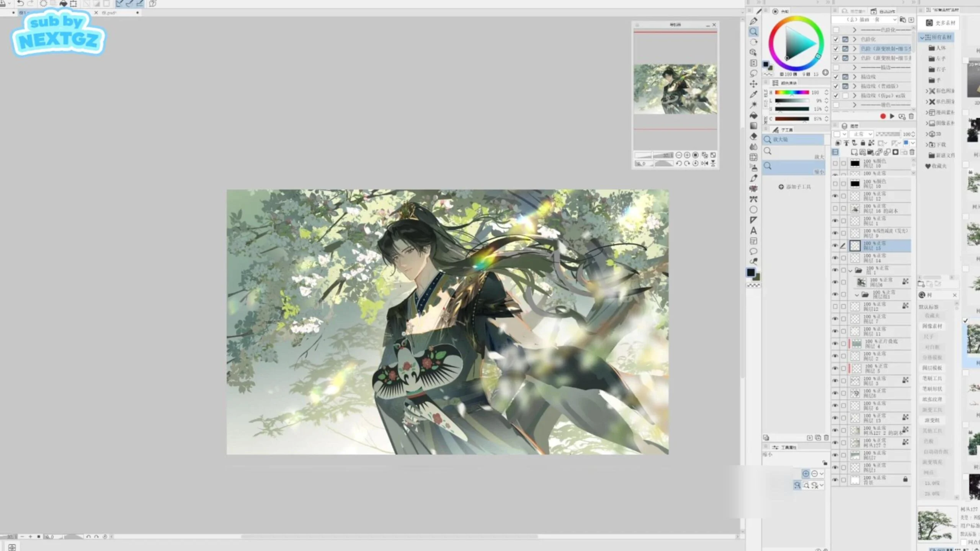Viewport: 980px width, 551px height.
Task: Expand the 描边线（普通版） action chevron
Action: pos(854,86)
